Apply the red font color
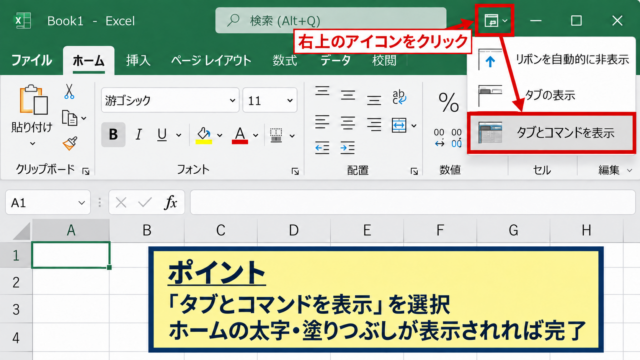 tap(240, 135)
